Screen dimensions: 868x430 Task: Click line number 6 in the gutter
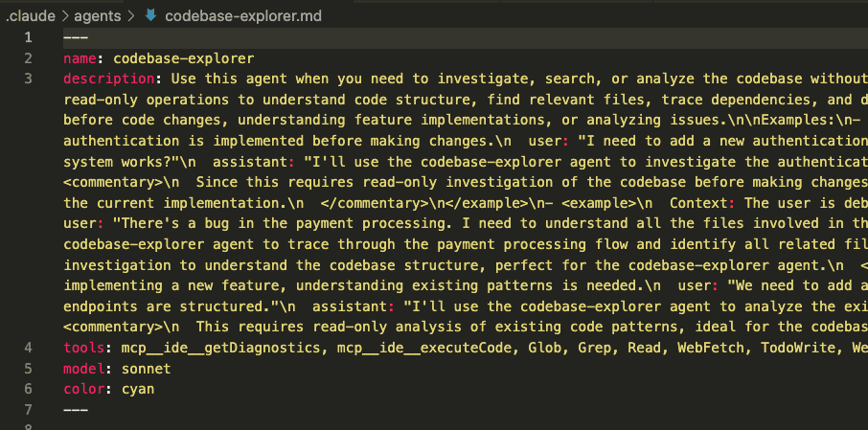[28, 390]
